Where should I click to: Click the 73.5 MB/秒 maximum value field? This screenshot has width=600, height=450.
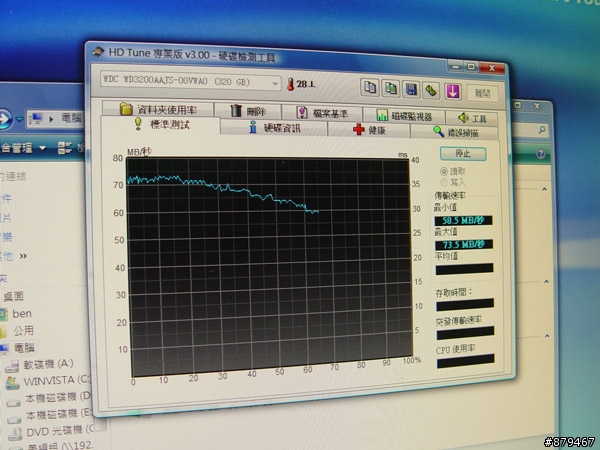[464, 245]
